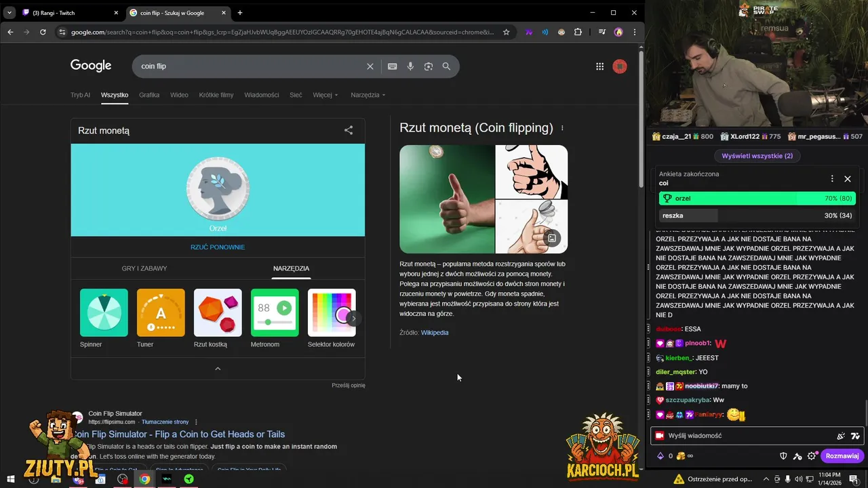Open OBS Studio from the taskbar
The width and height of the screenshot is (868, 488).
point(122,479)
